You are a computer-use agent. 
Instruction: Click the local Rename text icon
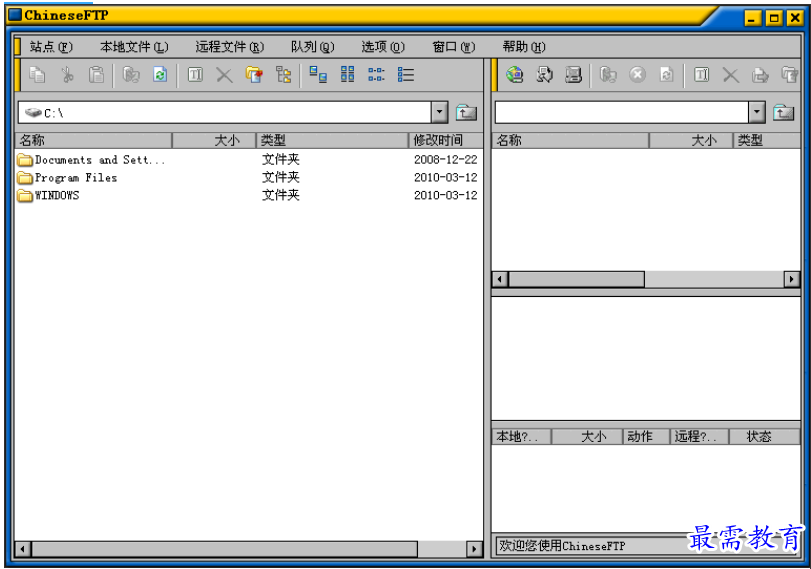coord(195,75)
